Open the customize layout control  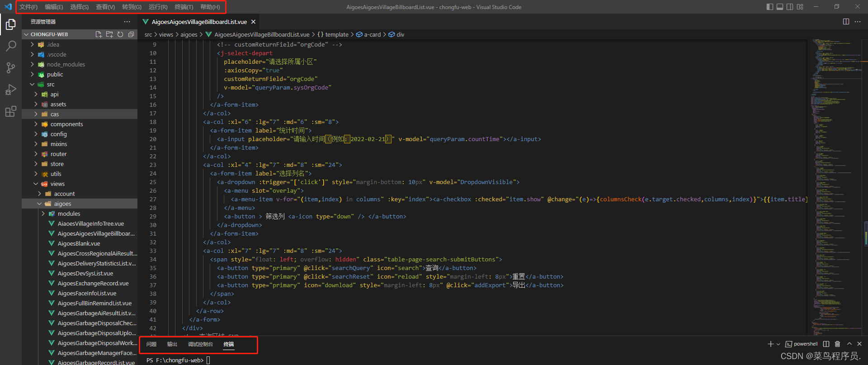pos(800,7)
